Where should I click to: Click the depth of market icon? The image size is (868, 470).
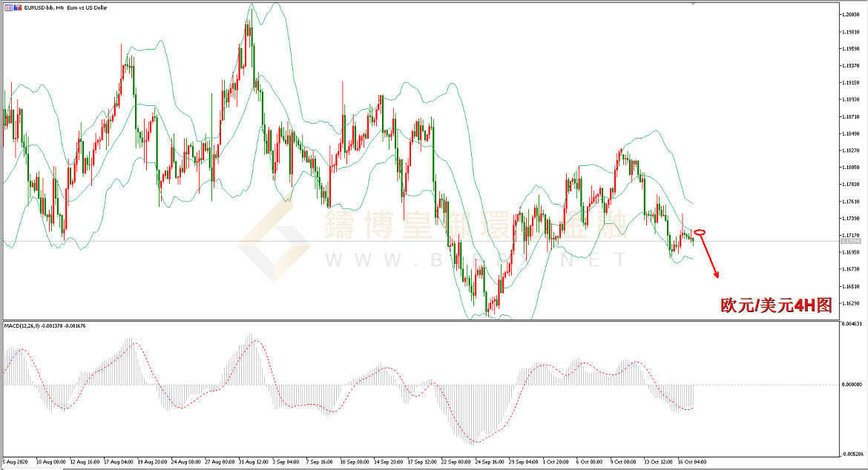click(18, 7)
